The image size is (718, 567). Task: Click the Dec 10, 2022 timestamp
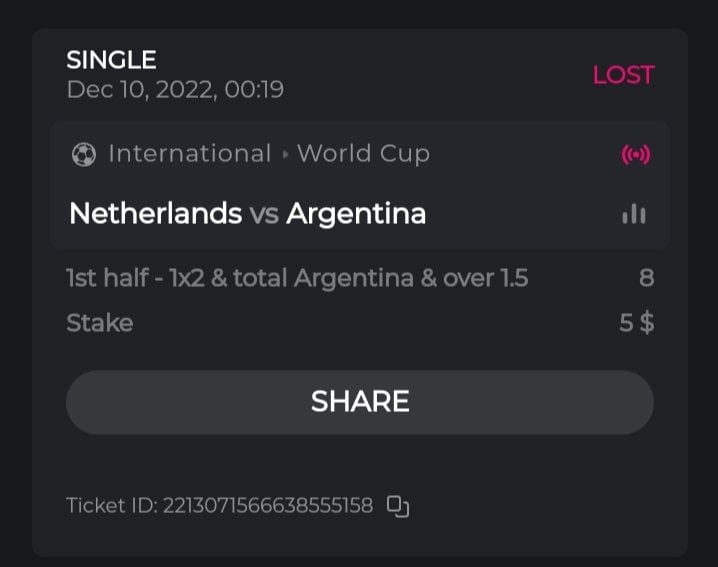[175, 90]
